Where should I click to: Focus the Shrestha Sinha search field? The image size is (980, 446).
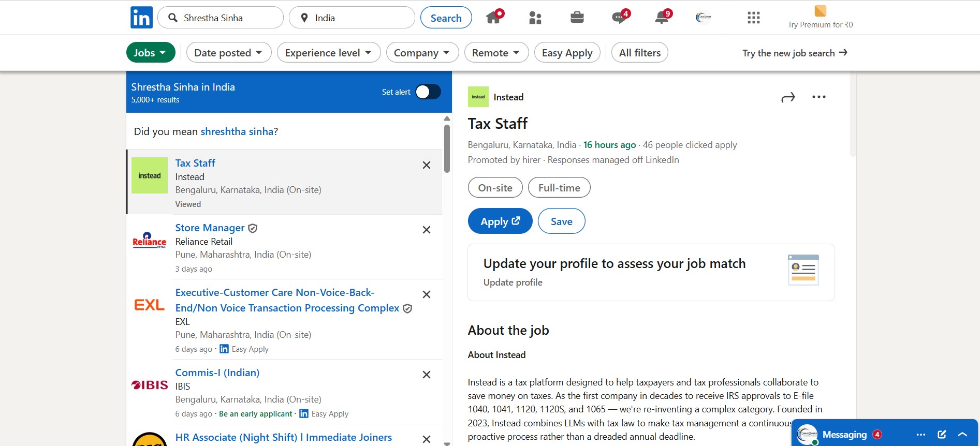221,18
